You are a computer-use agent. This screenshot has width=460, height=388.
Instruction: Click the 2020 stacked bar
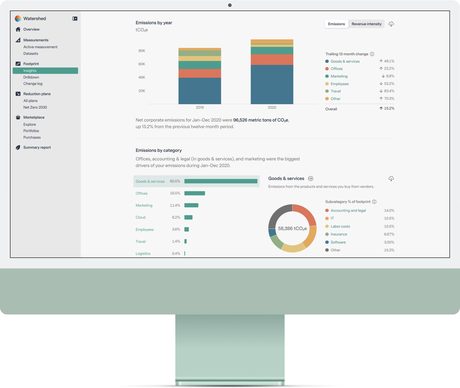tap(272, 72)
